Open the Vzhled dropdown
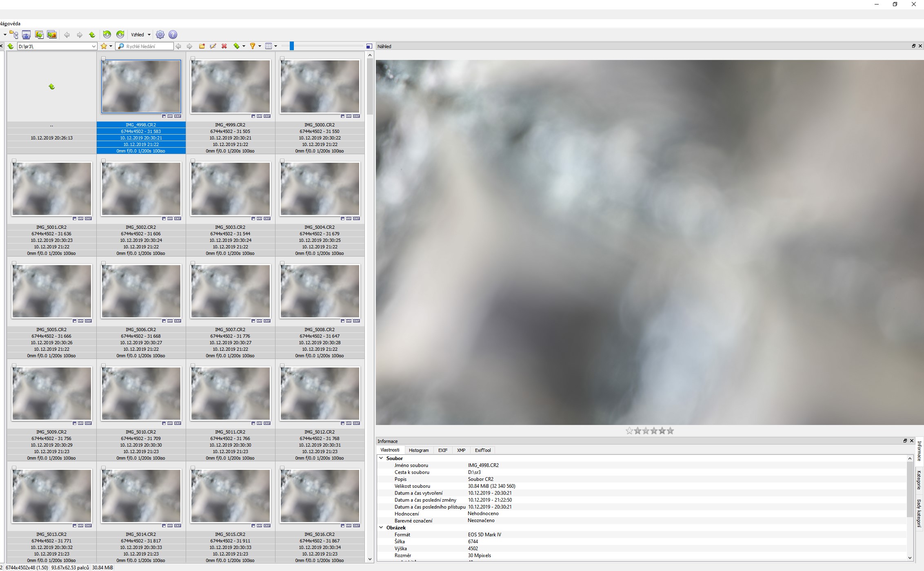 [x=141, y=35]
